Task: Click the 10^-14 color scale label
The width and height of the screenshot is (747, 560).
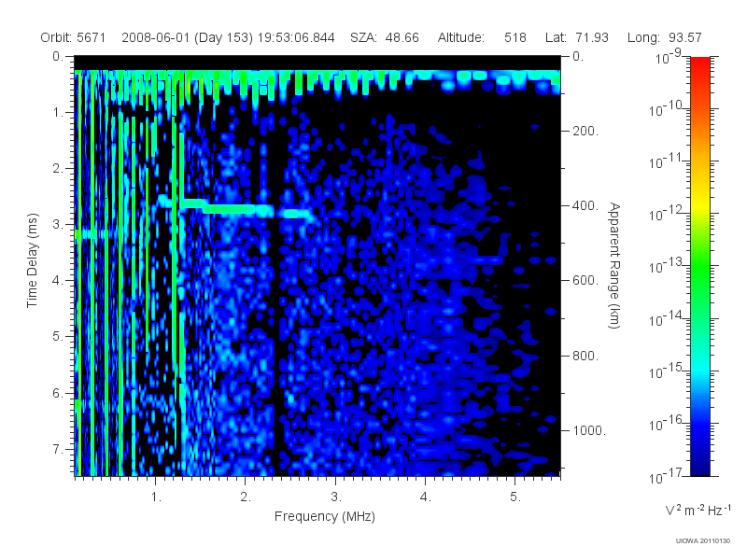Action: [666, 318]
